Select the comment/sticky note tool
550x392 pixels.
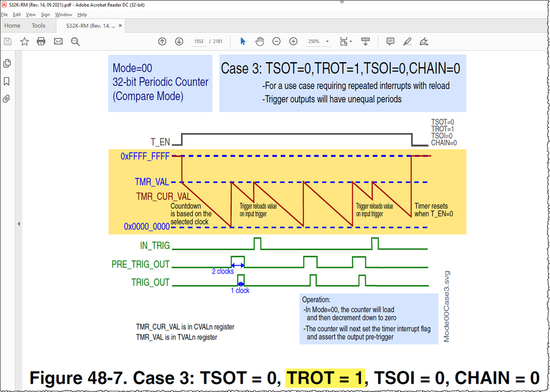390,41
